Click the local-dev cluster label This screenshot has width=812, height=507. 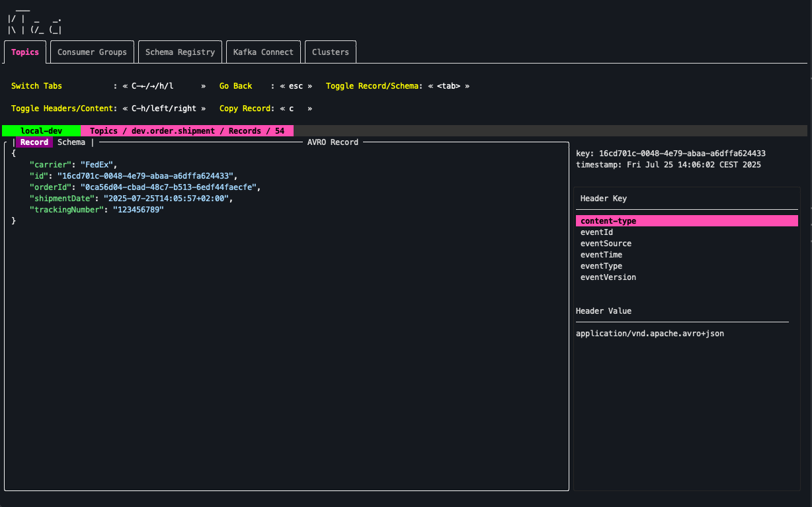tap(40, 130)
